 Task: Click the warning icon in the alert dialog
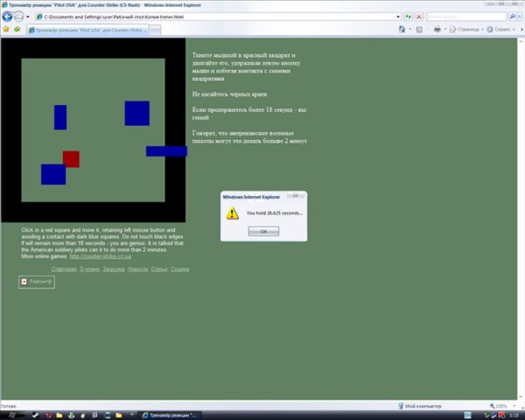(x=233, y=213)
